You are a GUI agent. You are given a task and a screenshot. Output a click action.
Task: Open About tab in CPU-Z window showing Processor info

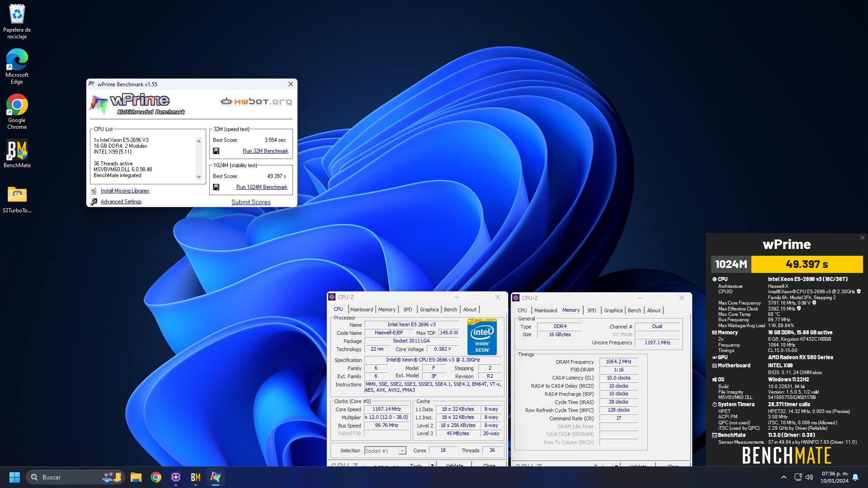pos(470,310)
